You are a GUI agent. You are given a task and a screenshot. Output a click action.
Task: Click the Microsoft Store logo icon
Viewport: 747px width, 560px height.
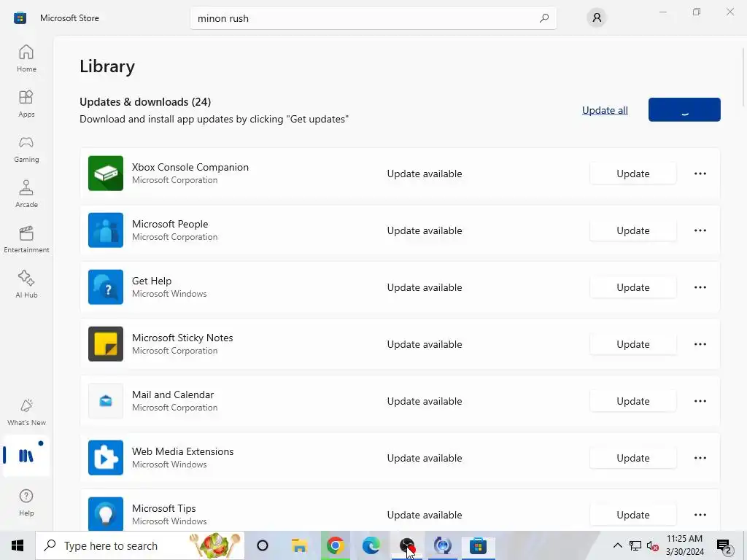(20, 18)
